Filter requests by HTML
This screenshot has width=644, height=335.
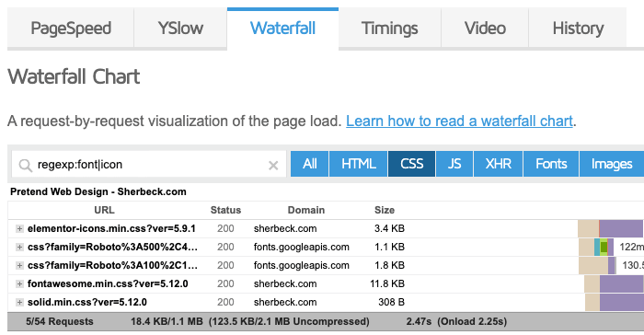click(359, 164)
